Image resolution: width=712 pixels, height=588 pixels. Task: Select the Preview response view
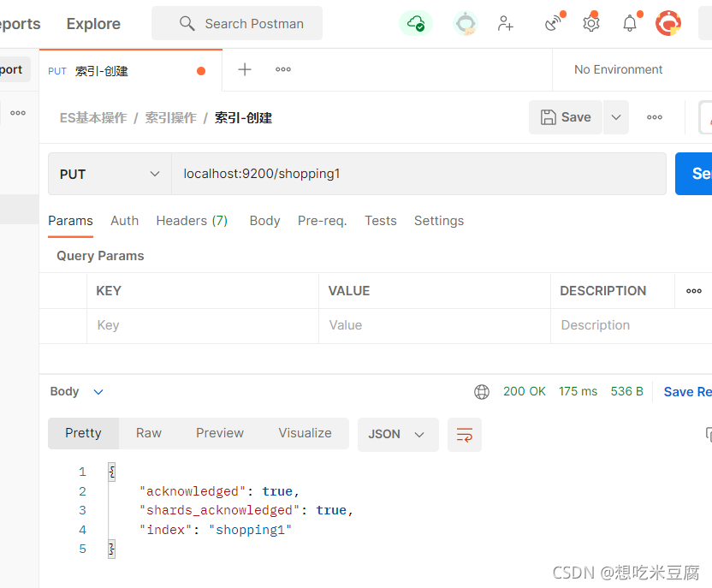[220, 433]
